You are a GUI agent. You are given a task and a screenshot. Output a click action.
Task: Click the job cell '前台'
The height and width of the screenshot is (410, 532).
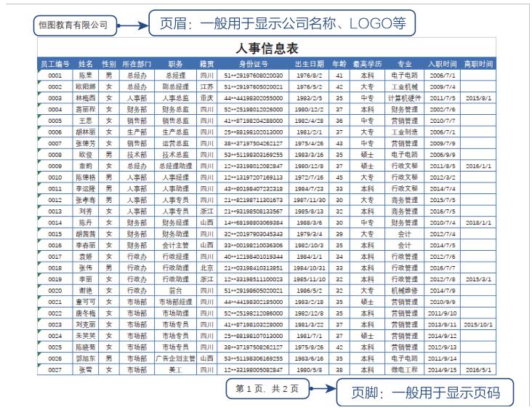point(175,291)
